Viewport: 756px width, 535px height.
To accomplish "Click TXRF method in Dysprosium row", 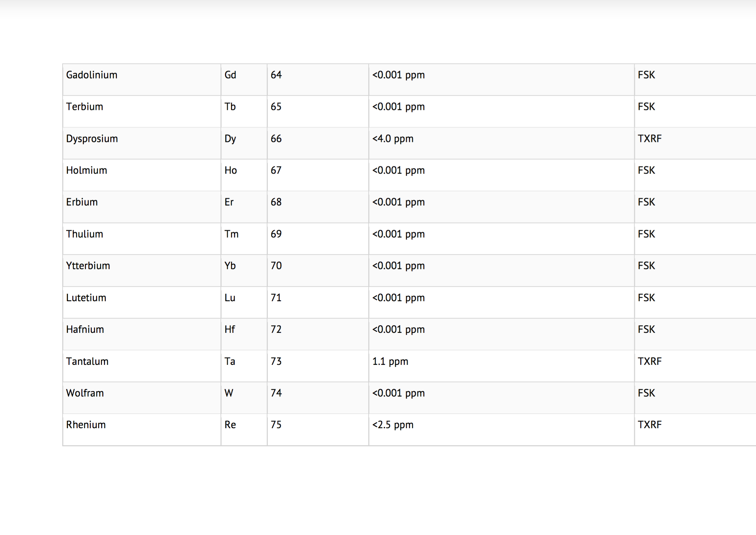I will coord(650,139).
